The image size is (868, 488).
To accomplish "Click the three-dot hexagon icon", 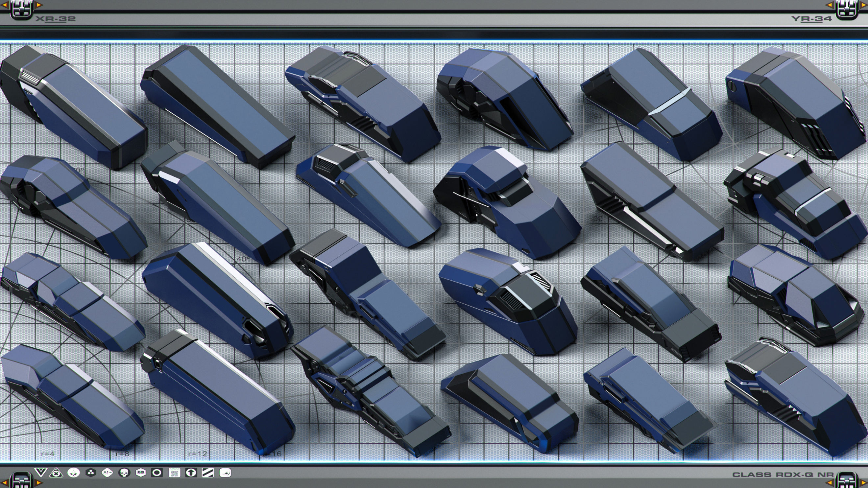I will pos(90,473).
